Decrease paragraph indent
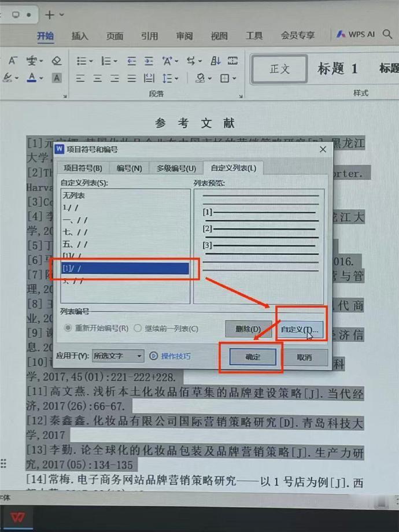 (131, 61)
